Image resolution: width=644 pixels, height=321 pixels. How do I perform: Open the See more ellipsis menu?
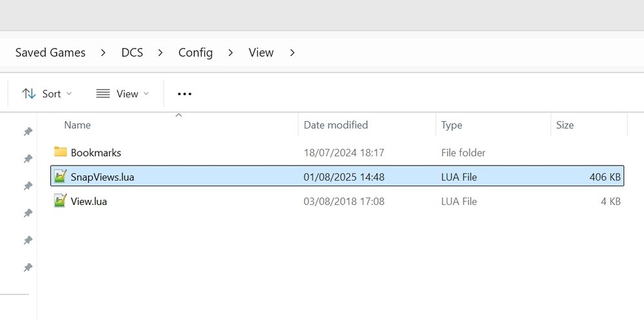[185, 93]
